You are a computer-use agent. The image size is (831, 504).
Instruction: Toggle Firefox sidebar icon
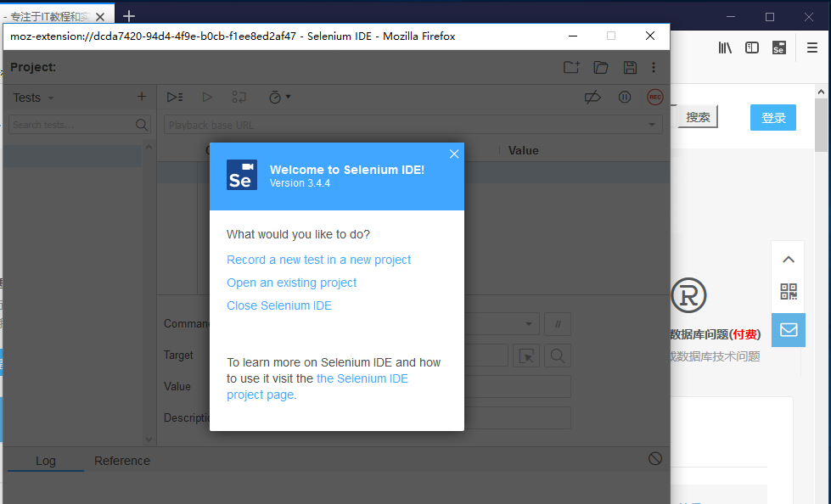pos(752,48)
